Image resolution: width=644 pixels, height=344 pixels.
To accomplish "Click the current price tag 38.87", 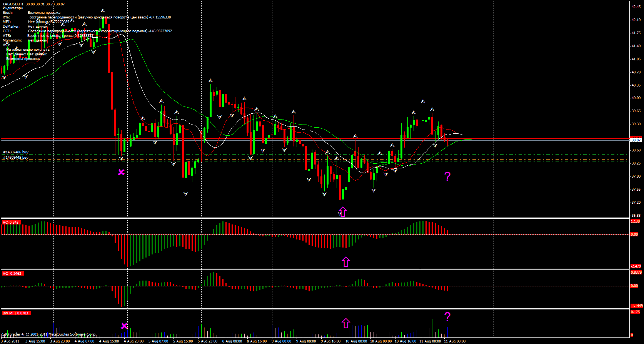I will tap(636, 140).
